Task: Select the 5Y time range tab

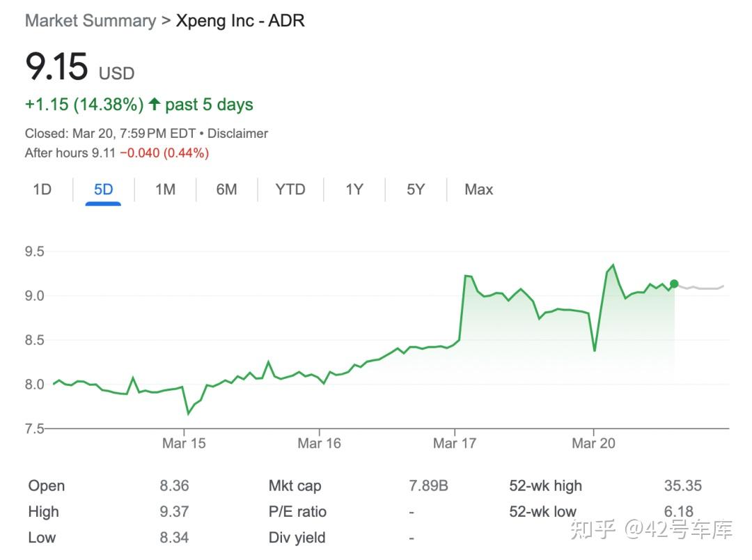Action: [416, 189]
